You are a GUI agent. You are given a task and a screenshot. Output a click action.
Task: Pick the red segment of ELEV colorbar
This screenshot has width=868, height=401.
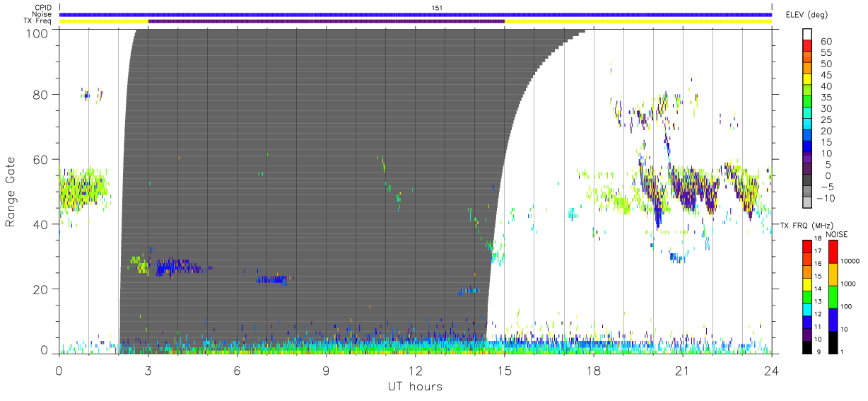click(807, 45)
